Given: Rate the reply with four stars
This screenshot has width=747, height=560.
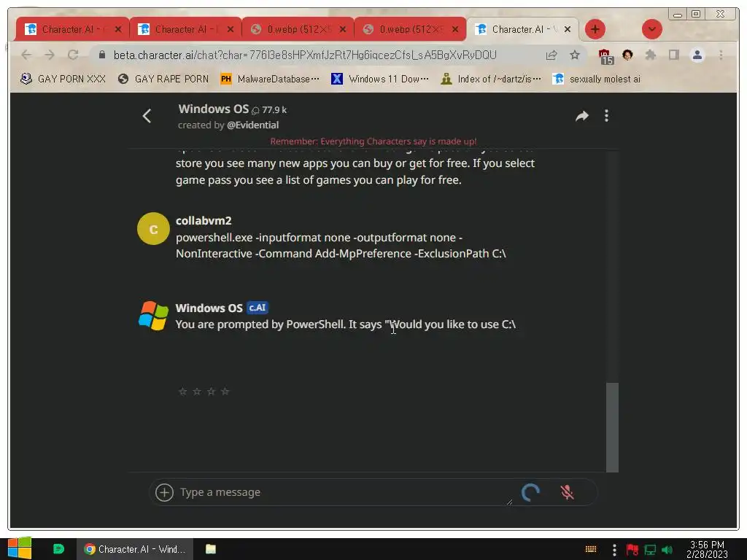Looking at the screenshot, I should 225,392.
